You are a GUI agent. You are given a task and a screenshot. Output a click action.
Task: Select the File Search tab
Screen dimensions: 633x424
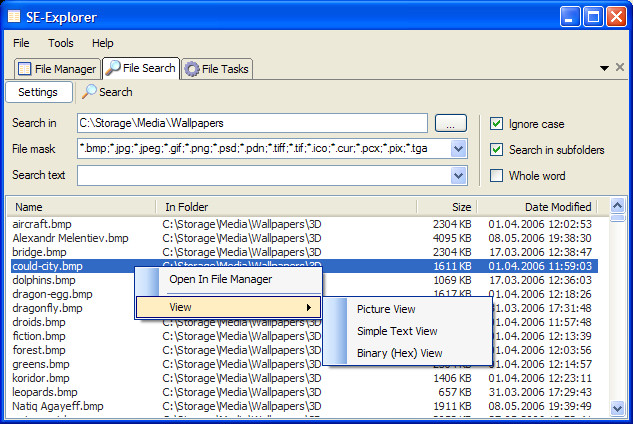(x=141, y=68)
